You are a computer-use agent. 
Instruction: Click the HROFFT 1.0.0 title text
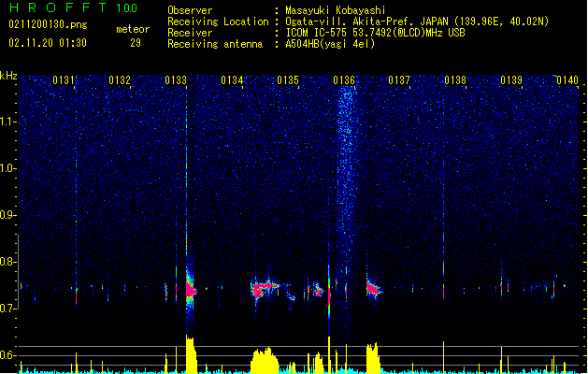click(x=74, y=7)
